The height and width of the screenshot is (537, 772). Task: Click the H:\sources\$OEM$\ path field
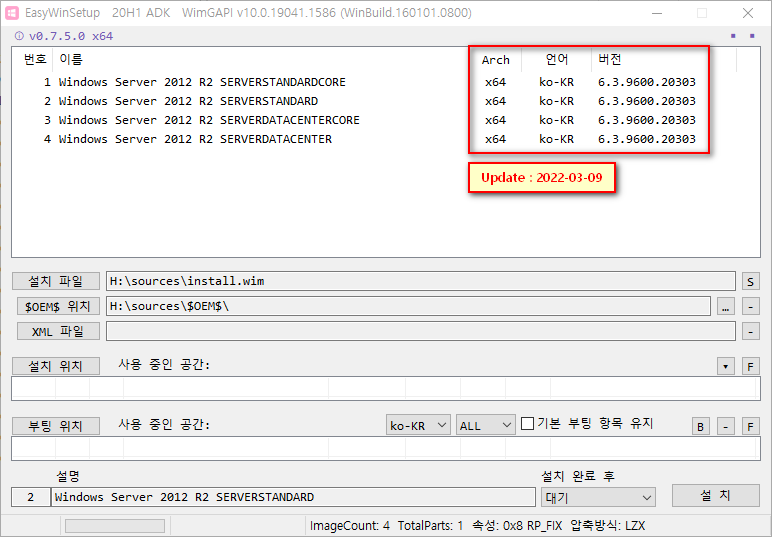[408, 306]
